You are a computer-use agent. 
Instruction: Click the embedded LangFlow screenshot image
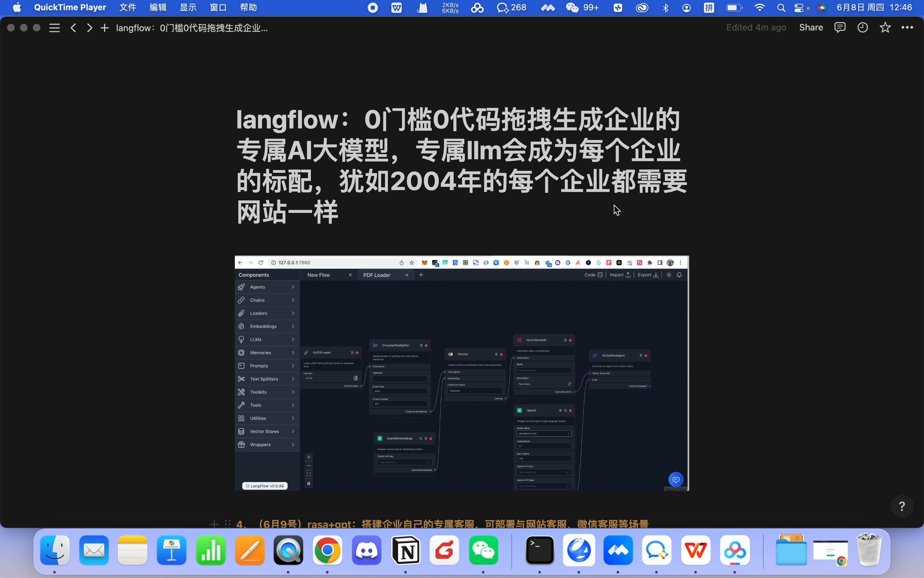[462, 373]
